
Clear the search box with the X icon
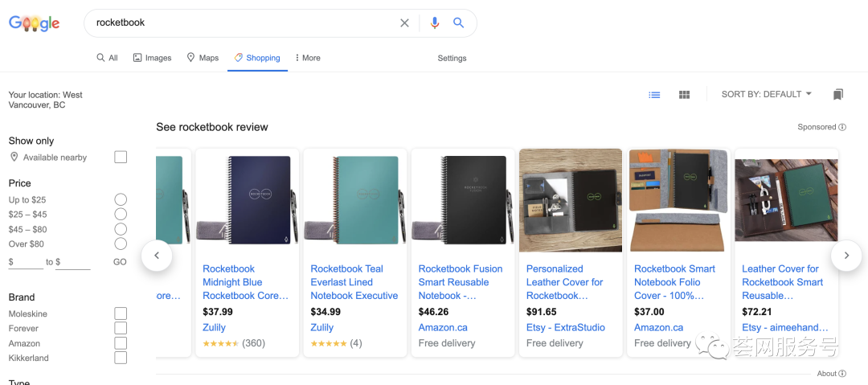click(x=404, y=23)
